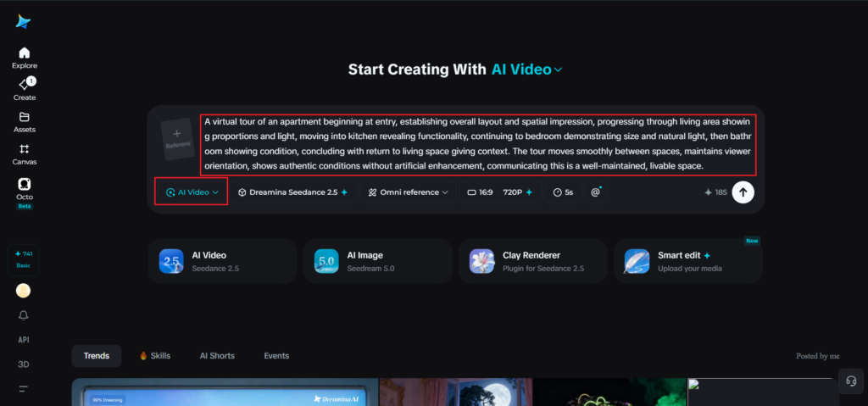868x406 pixels.
Task: Click the 741 credits Basic badge
Action: (23, 259)
